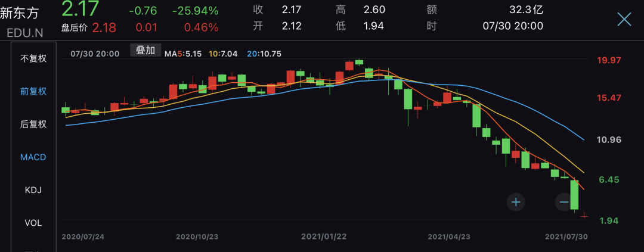This screenshot has height=252, width=644.
Task: Switch to the KDJ indicator
Action: point(33,190)
